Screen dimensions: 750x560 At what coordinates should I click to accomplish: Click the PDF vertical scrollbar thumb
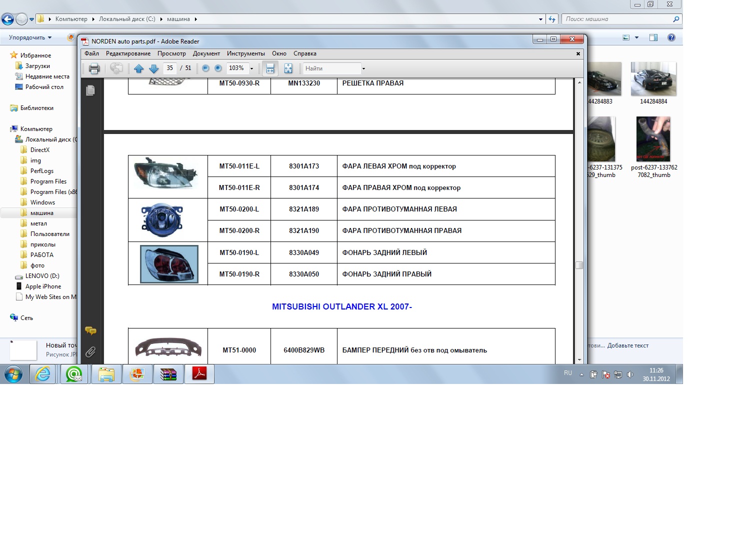pos(579,265)
